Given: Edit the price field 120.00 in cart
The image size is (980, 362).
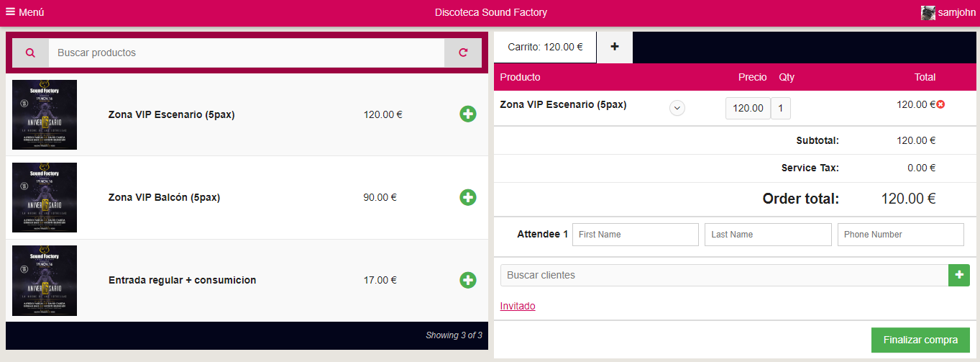Looking at the screenshot, I should [748, 108].
